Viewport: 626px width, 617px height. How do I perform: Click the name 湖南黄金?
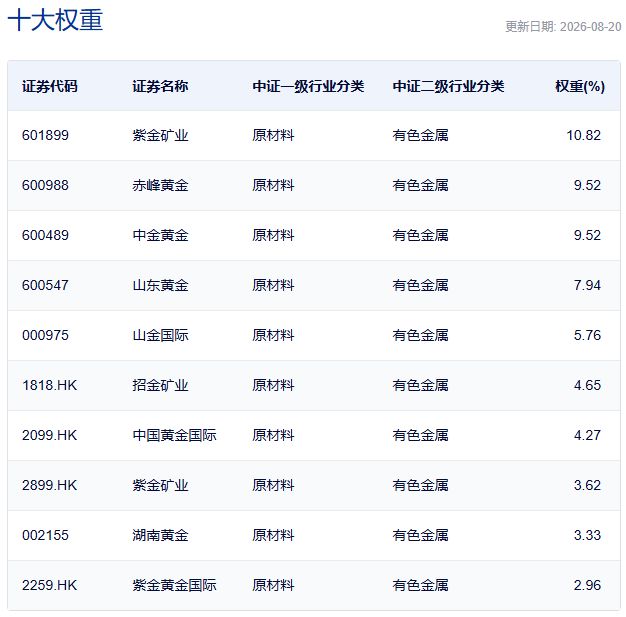pos(160,535)
